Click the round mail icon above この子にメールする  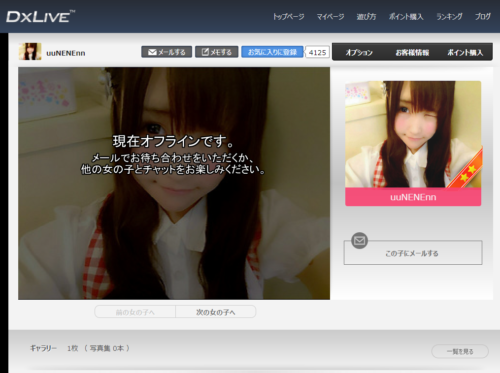click(359, 240)
